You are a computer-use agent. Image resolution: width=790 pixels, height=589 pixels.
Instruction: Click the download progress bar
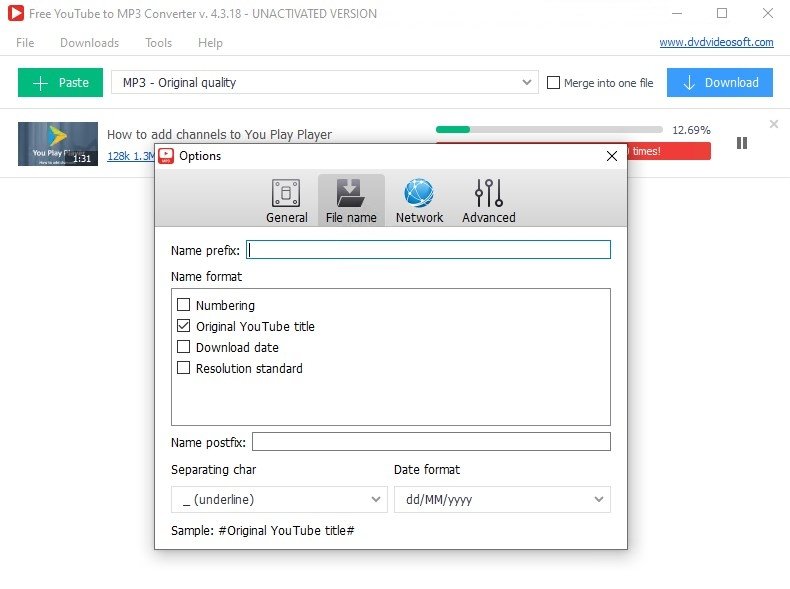coord(549,129)
